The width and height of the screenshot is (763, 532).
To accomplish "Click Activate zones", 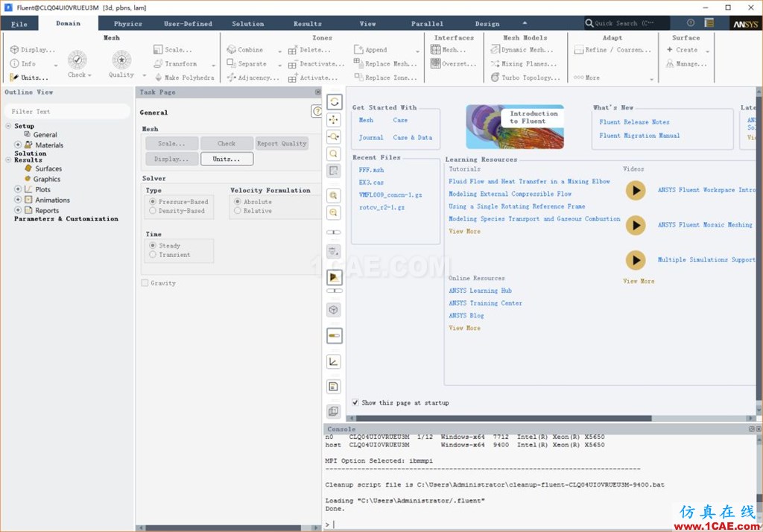I will pos(313,77).
